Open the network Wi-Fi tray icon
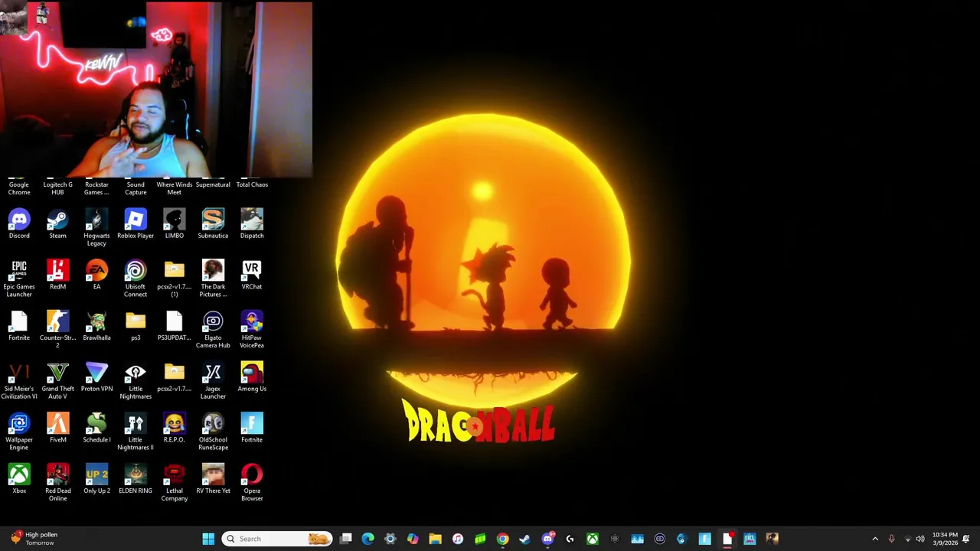Screen dimensions: 980x551 pyautogui.click(x=907, y=539)
